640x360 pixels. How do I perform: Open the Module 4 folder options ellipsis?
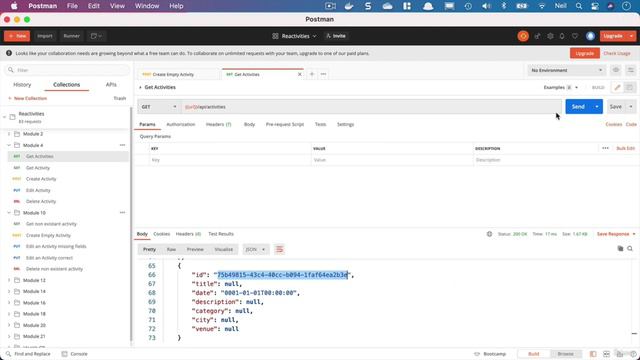point(122,145)
